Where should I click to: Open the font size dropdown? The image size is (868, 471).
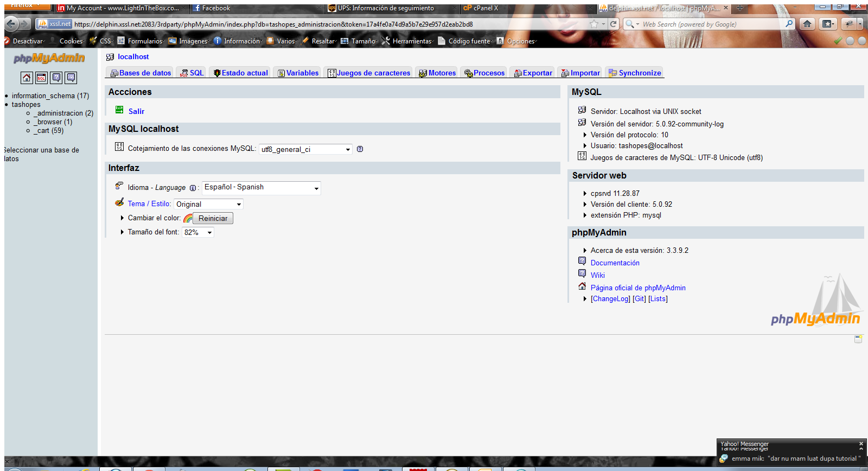click(x=198, y=232)
